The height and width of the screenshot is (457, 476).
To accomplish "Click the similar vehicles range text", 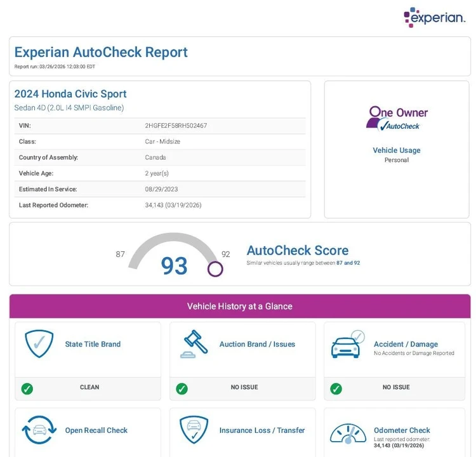I will [x=303, y=263].
